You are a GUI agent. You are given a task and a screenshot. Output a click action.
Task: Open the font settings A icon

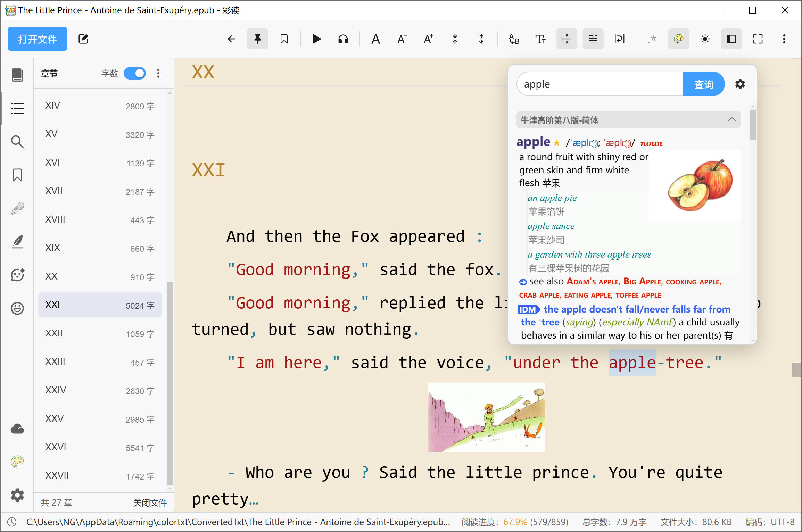(x=375, y=39)
